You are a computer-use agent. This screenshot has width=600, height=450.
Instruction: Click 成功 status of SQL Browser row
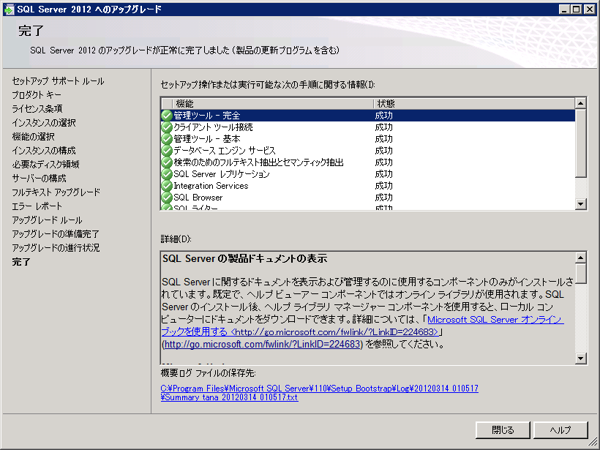[x=384, y=198]
